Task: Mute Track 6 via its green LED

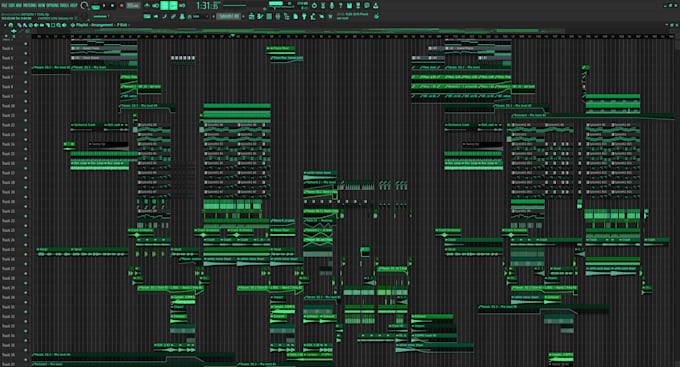Action: tap(26, 72)
